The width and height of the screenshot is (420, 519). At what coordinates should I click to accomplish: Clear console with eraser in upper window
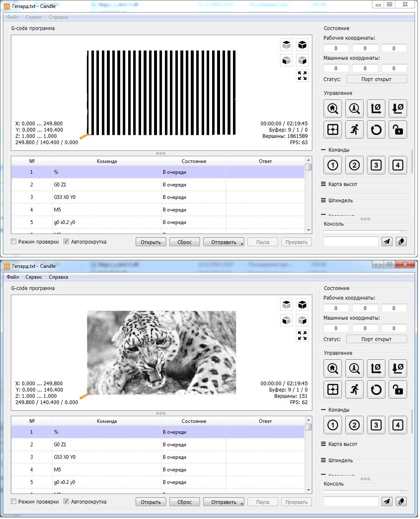[x=401, y=242]
